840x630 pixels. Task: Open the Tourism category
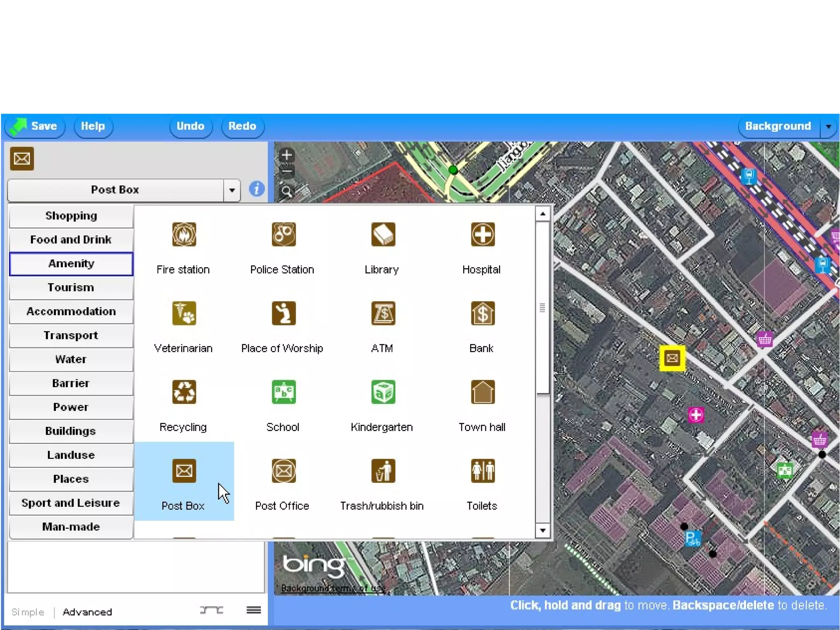pyautogui.click(x=71, y=287)
